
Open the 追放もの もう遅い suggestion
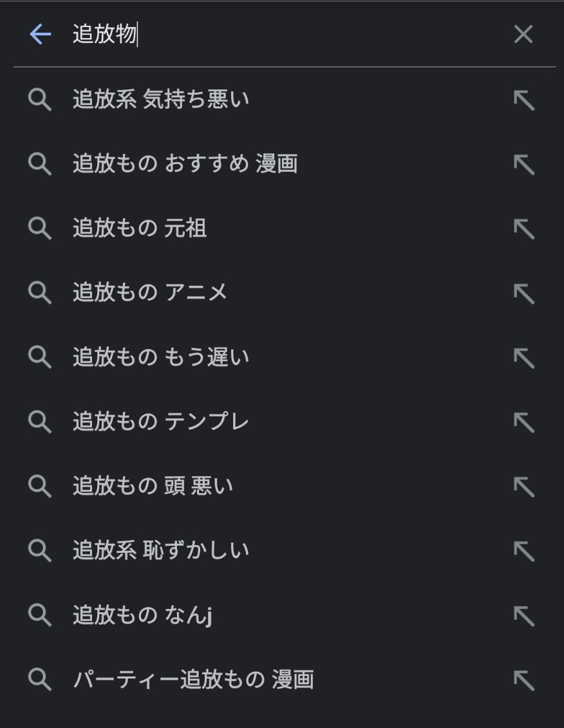pyautogui.click(x=161, y=357)
